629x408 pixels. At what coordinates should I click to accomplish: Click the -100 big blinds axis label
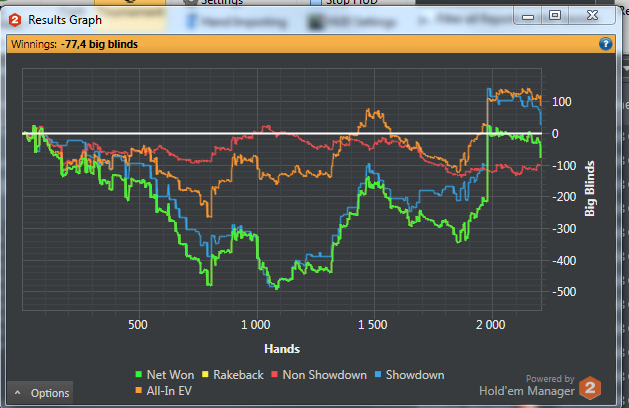[x=564, y=165]
